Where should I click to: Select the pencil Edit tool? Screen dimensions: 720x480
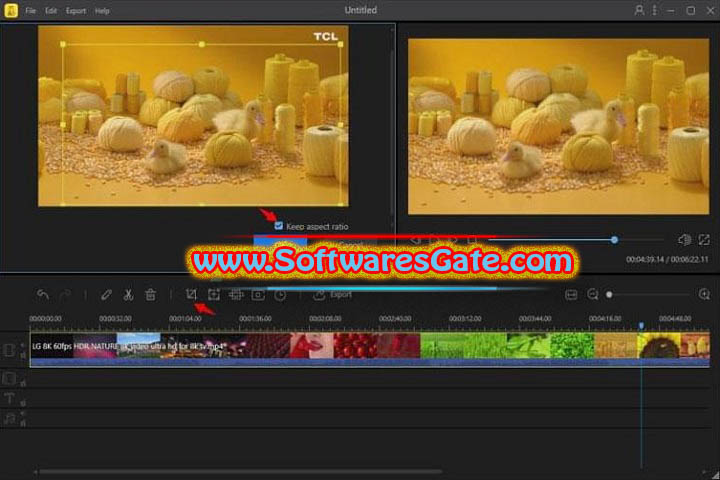point(106,294)
